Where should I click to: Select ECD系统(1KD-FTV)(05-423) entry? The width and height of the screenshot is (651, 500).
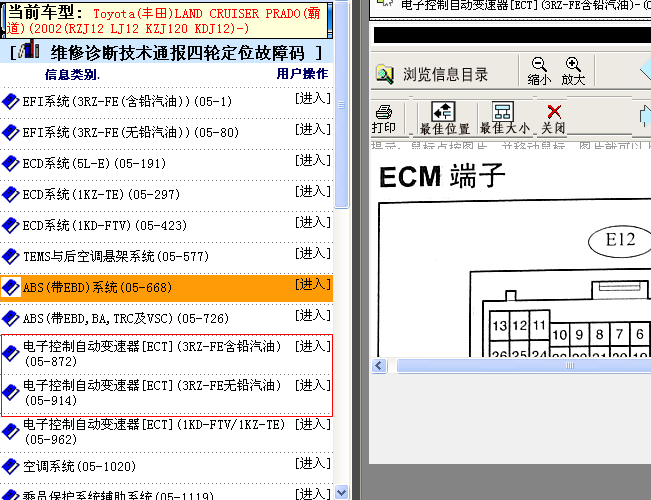pos(105,226)
